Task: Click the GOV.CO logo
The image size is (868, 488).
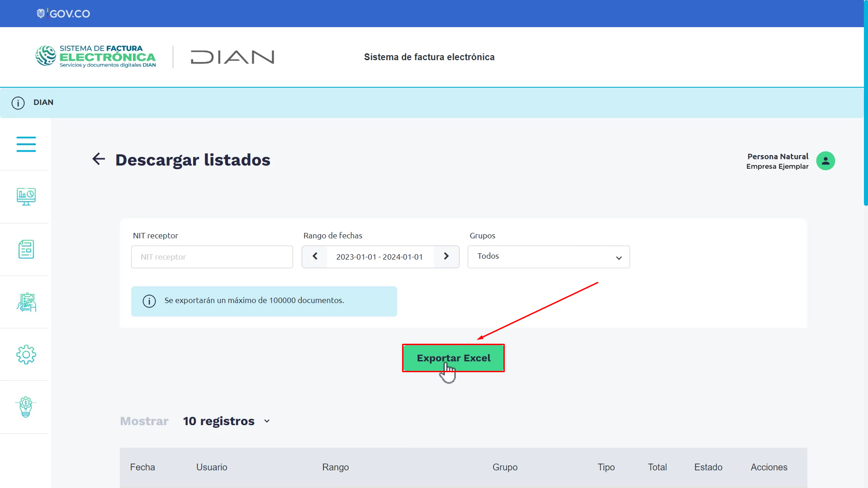Action: click(x=63, y=14)
